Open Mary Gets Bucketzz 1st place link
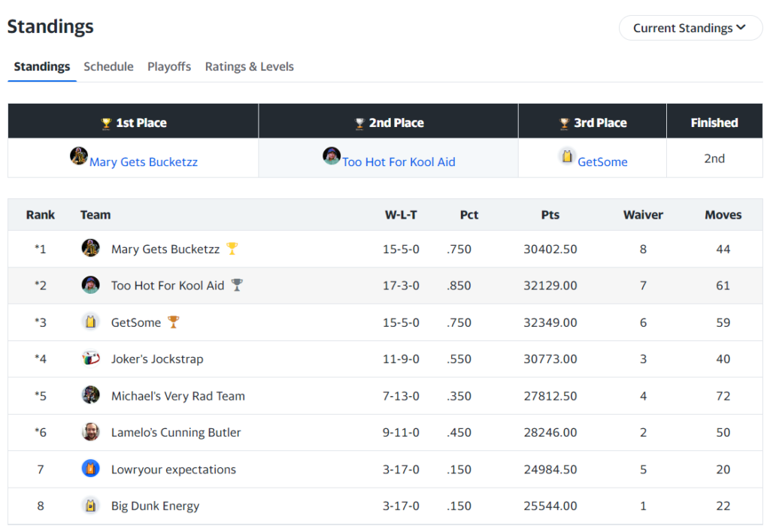 pyautogui.click(x=143, y=162)
